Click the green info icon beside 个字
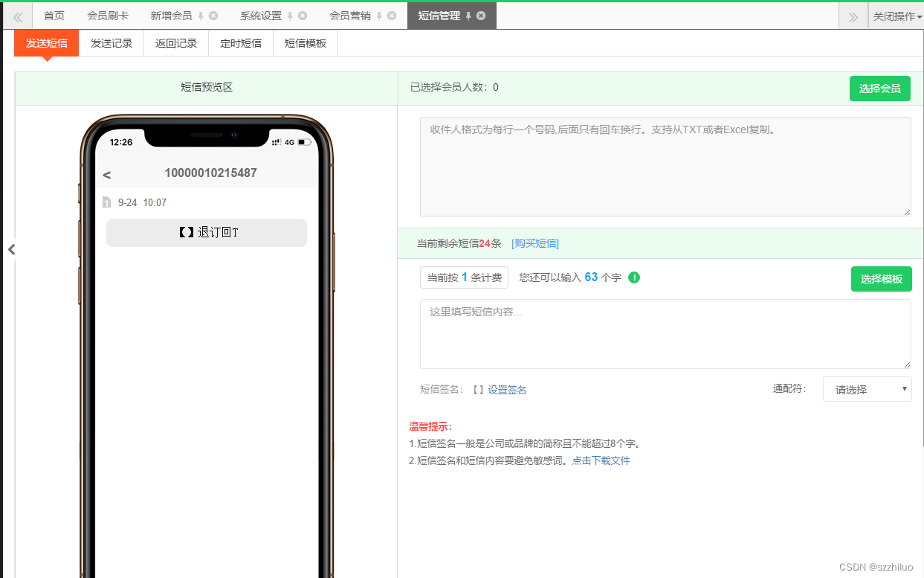Viewport: 924px width, 578px height. click(x=633, y=277)
